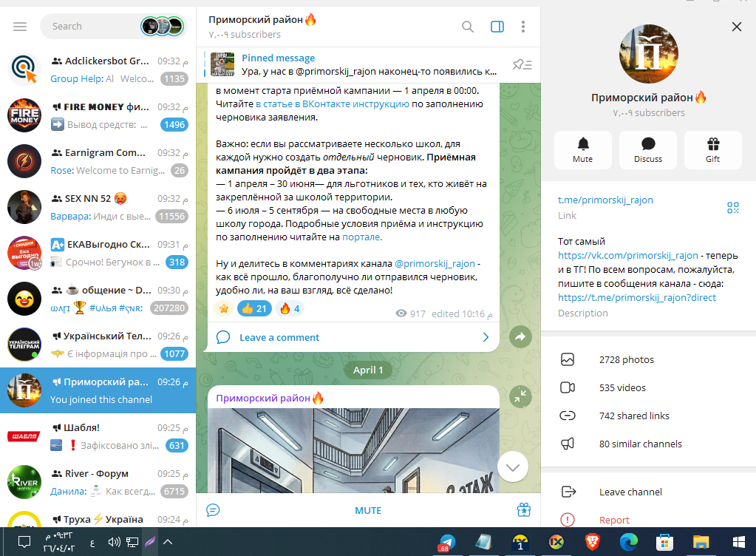Open Discuss group from info panel
This screenshot has width=756, height=556.
648,150
